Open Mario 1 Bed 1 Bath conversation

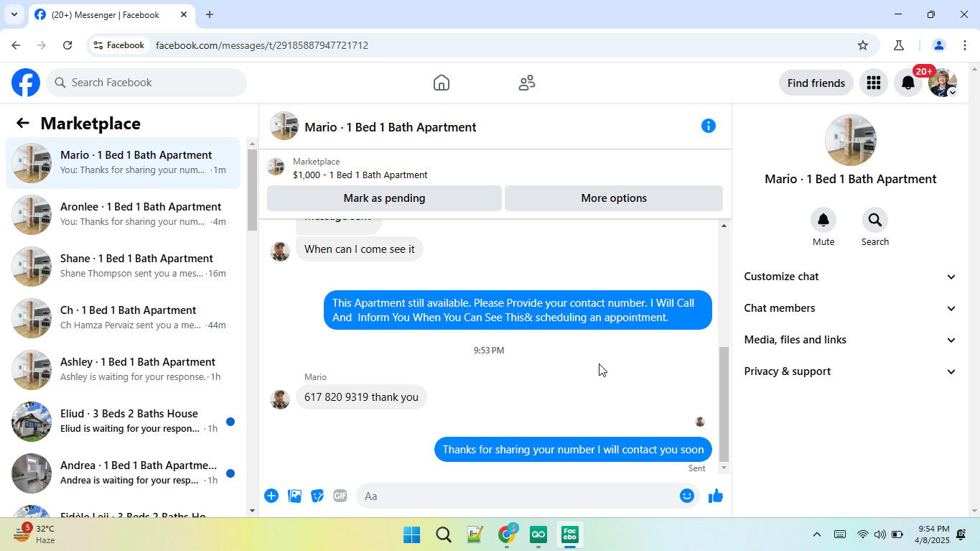[x=123, y=163]
